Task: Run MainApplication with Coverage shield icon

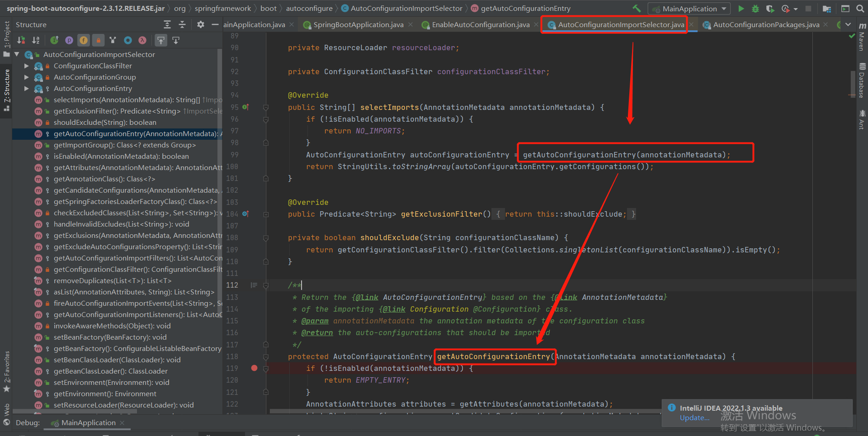Action: 770,9
